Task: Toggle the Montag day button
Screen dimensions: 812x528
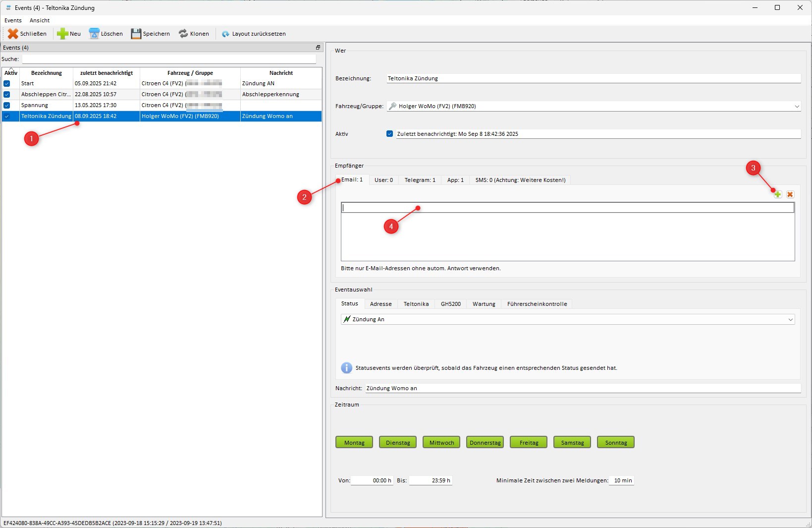Action: [354, 442]
